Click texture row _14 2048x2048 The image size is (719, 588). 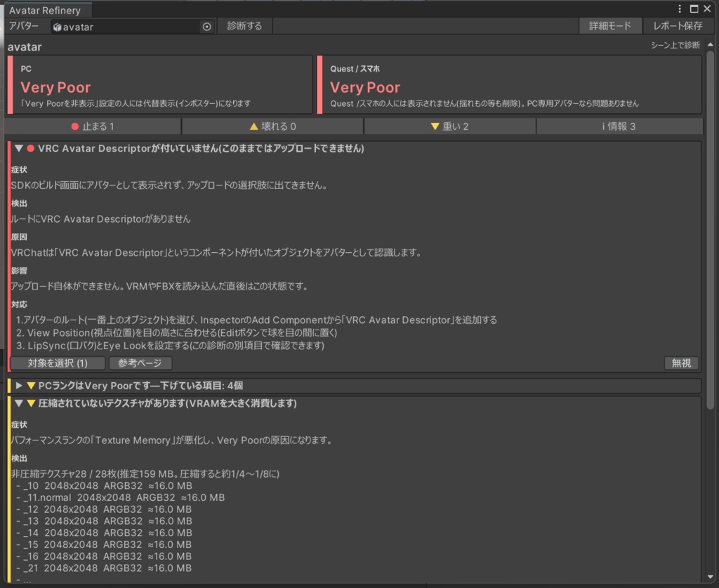click(104, 533)
